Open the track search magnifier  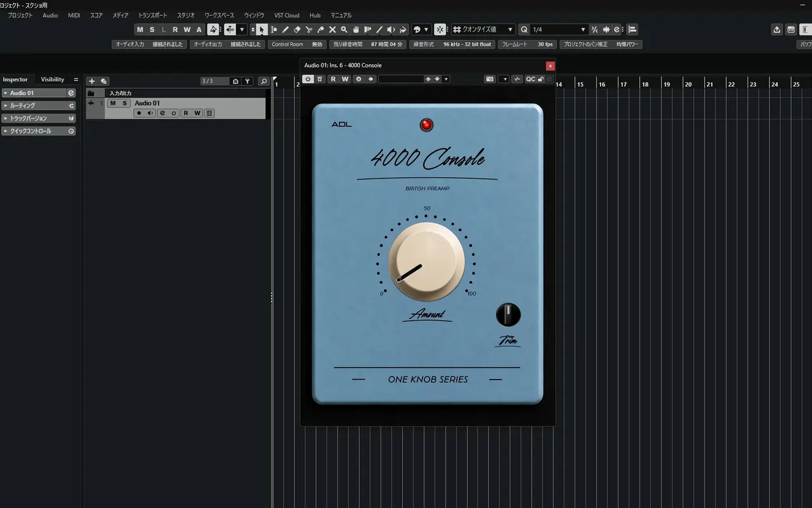pyautogui.click(x=264, y=81)
